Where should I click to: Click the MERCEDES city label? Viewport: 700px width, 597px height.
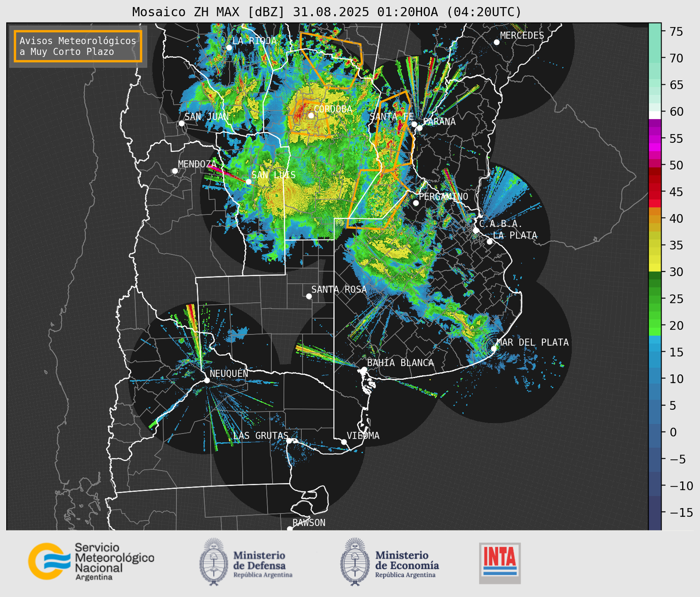(x=522, y=36)
